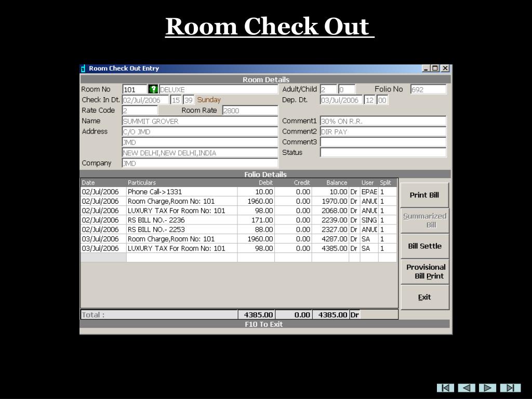Click the Exit button
This screenshot has height=399, width=532.
424,297
